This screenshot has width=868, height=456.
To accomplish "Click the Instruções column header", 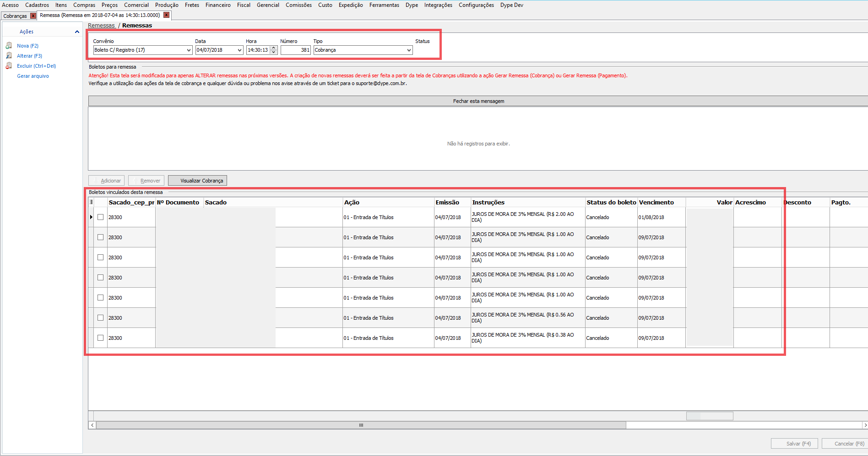I will coord(528,202).
